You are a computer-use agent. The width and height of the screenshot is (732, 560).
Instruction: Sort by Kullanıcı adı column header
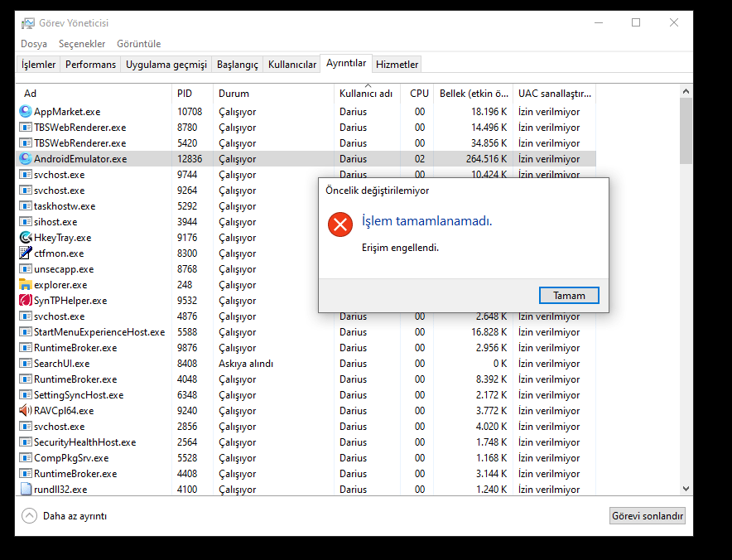click(x=367, y=94)
